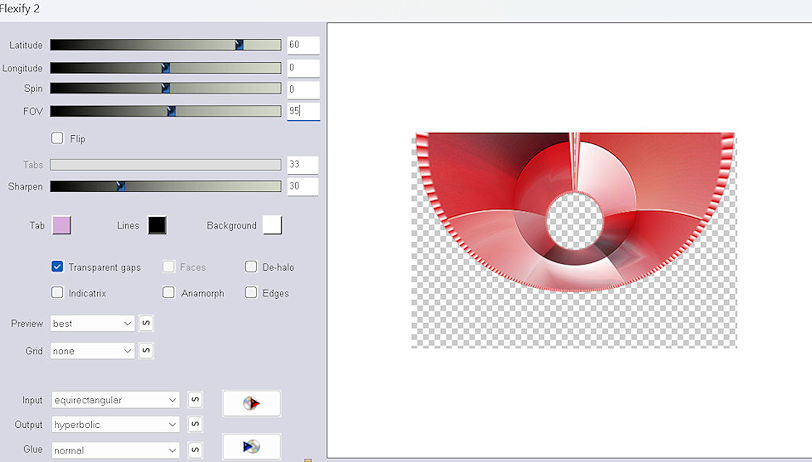Click the Sharpen field showing 30
Image resolution: width=812 pixels, height=462 pixels.
click(x=303, y=186)
